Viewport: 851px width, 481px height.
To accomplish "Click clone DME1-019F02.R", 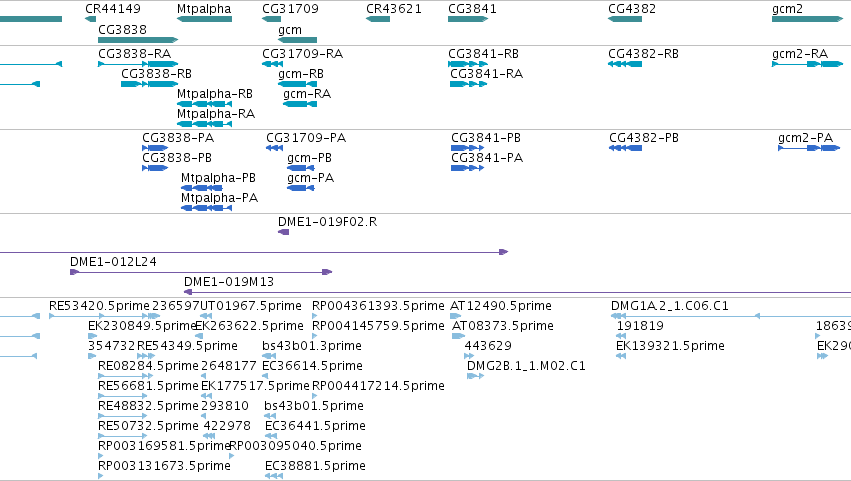I will (x=327, y=222).
